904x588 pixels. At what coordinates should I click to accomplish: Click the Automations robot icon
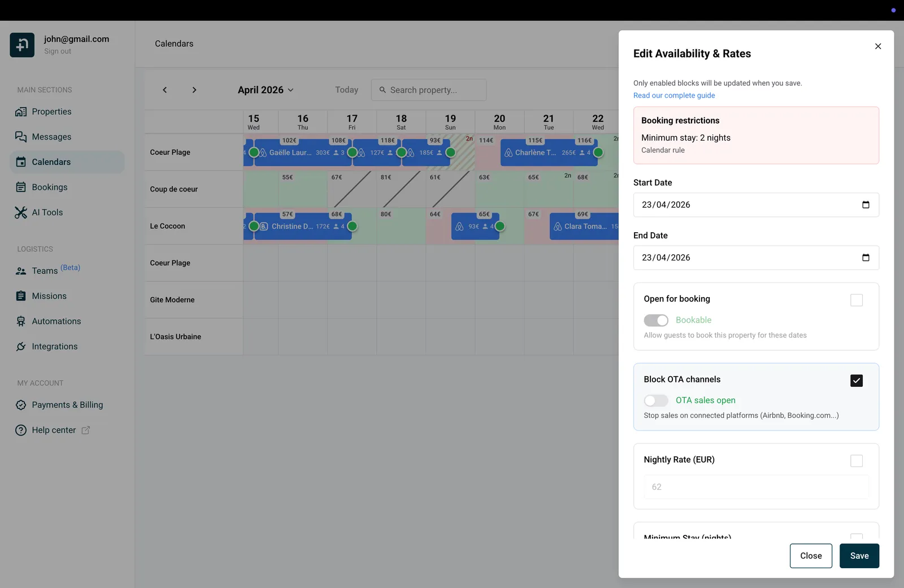(21, 321)
